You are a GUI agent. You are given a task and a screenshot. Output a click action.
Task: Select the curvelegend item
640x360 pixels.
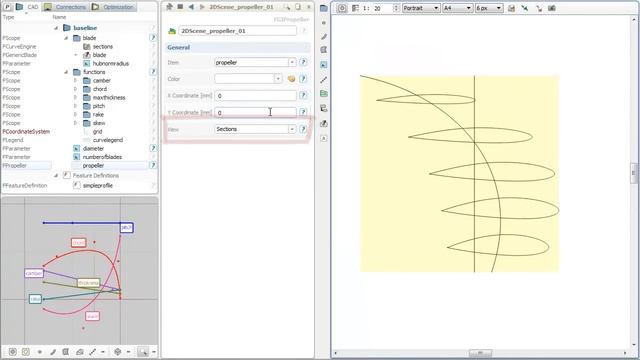click(x=108, y=140)
